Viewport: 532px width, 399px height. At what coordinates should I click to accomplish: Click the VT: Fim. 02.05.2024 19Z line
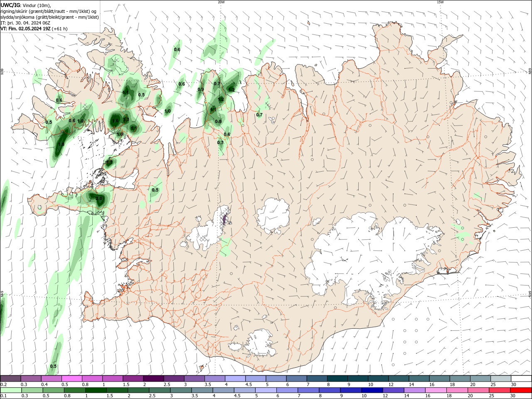click(34, 29)
